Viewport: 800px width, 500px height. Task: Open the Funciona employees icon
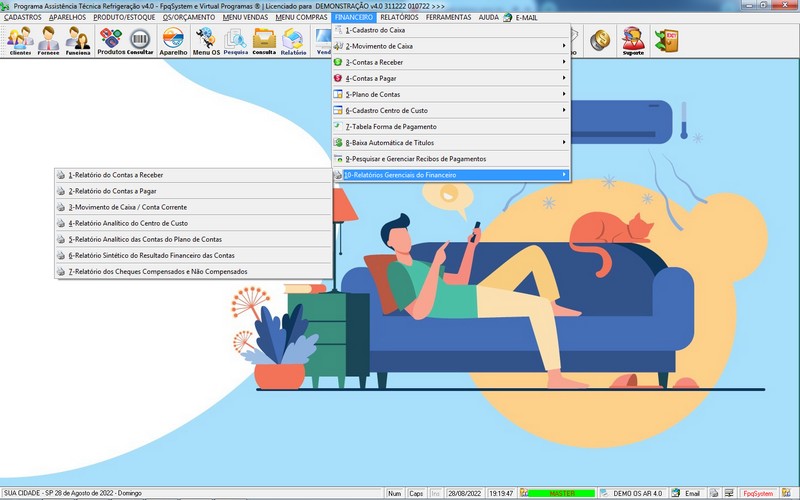click(x=78, y=41)
